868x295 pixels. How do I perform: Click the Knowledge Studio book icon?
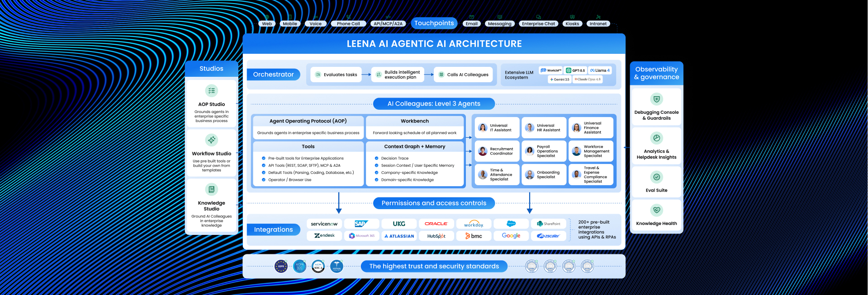coord(211,189)
